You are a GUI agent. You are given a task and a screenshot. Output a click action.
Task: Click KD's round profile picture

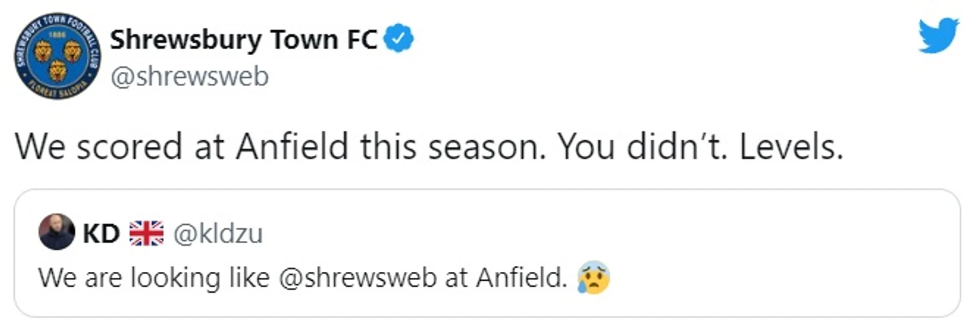tap(56, 233)
